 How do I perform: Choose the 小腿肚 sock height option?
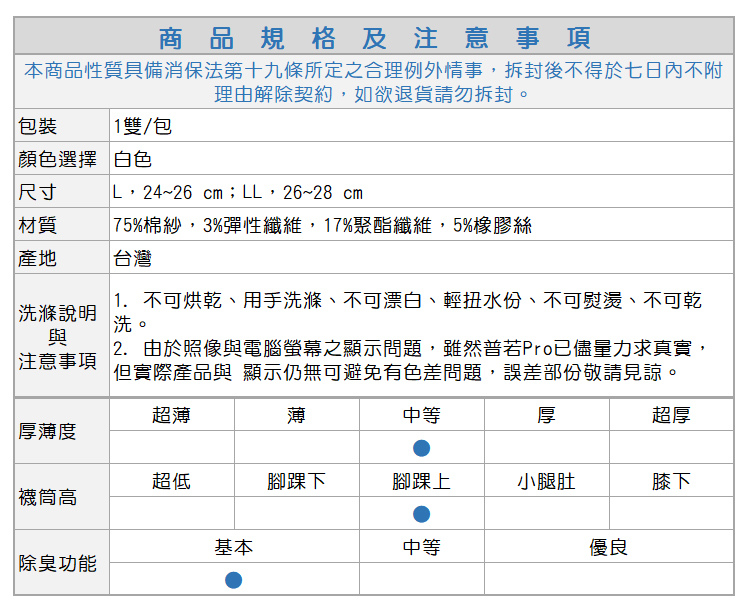[x=546, y=481]
